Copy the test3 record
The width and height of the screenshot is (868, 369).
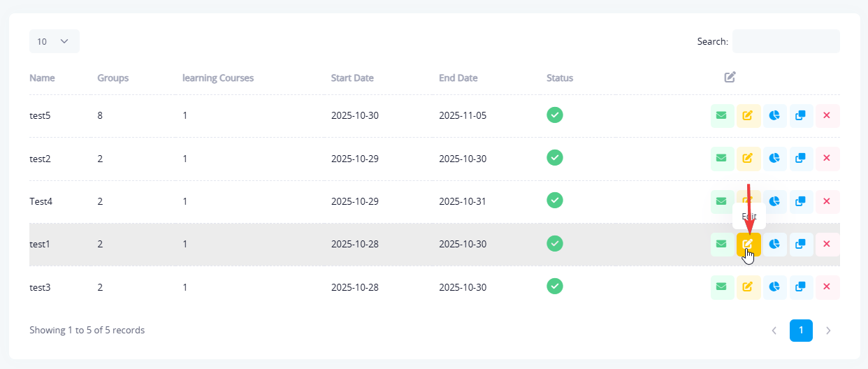click(x=801, y=287)
